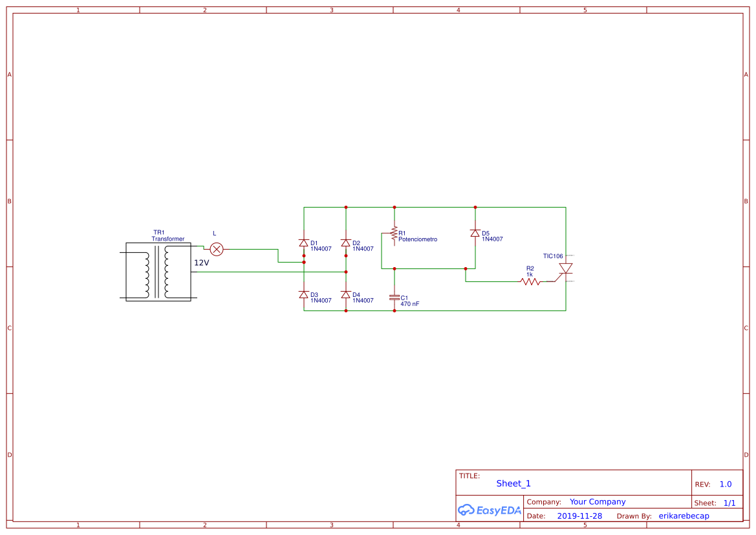756x535 pixels.
Task: Click the date 2019-11-28 field
Action: (579, 516)
